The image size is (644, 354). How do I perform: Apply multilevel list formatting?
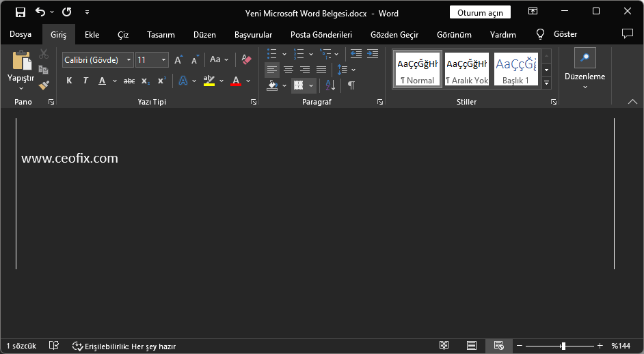click(x=325, y=54)
